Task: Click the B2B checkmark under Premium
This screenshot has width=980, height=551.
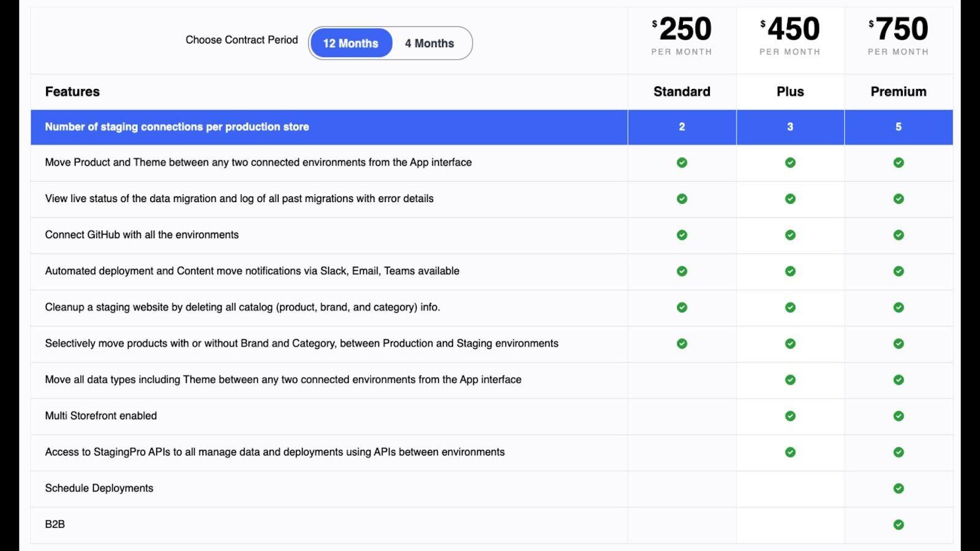Action: click(x=898, y=525)
